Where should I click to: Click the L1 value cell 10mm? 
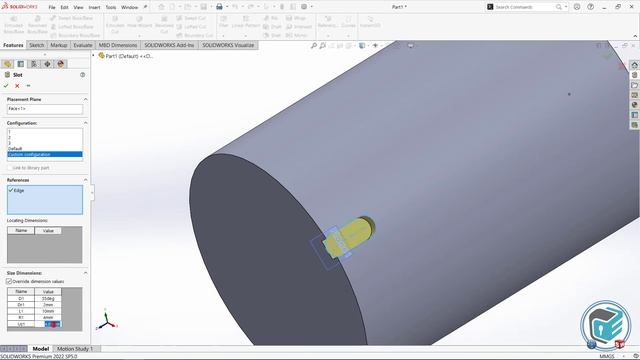48,311
